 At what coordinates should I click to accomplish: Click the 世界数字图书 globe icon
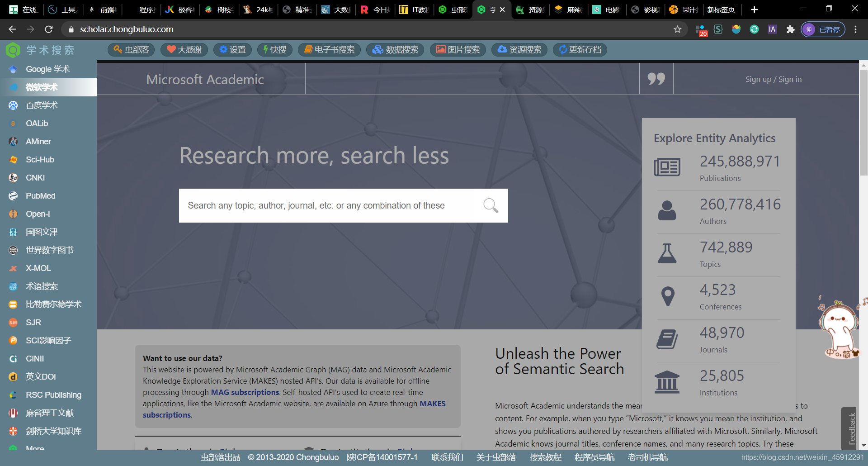coord(13,250)
